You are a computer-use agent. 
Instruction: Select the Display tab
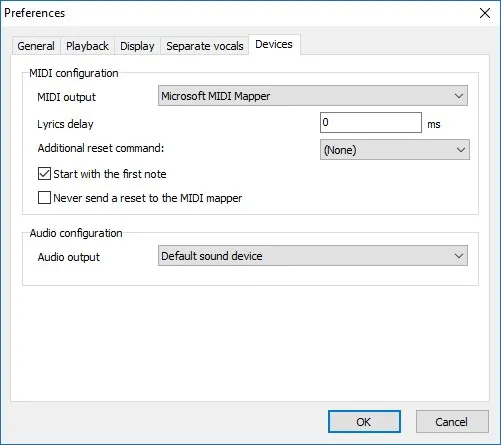click(137, 46)
